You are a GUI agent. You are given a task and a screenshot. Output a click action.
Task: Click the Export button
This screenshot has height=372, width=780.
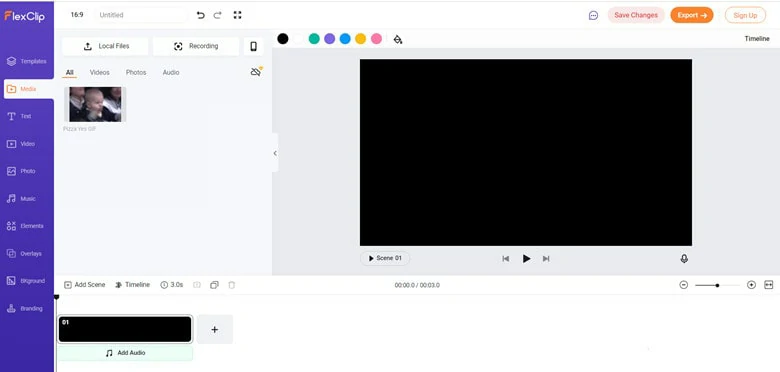coord(692,15)
